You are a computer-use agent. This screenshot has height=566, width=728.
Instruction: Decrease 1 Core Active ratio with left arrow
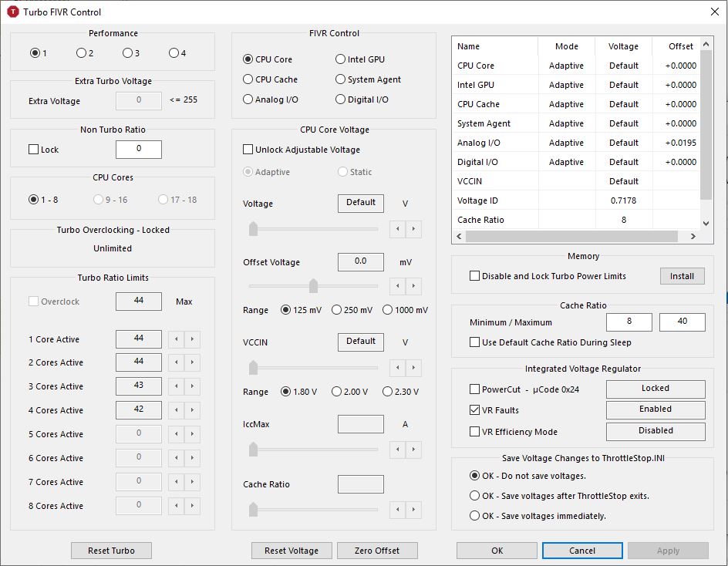(177, 339)
